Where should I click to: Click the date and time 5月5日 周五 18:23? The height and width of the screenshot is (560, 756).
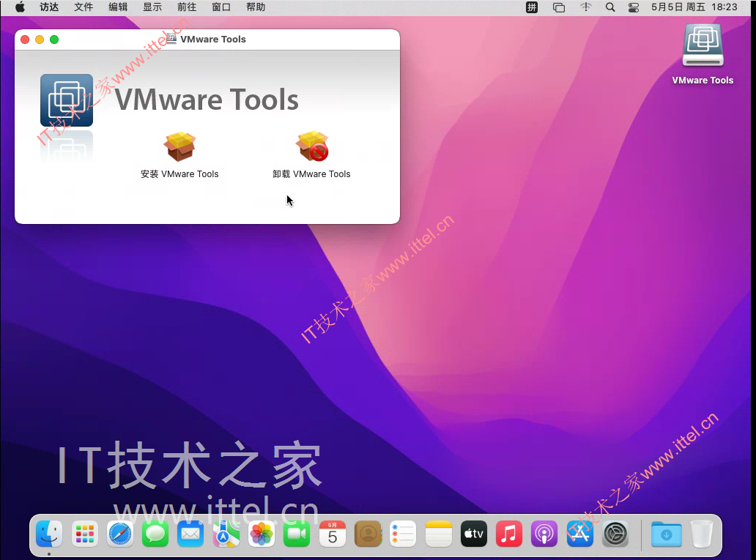(694, 7)
